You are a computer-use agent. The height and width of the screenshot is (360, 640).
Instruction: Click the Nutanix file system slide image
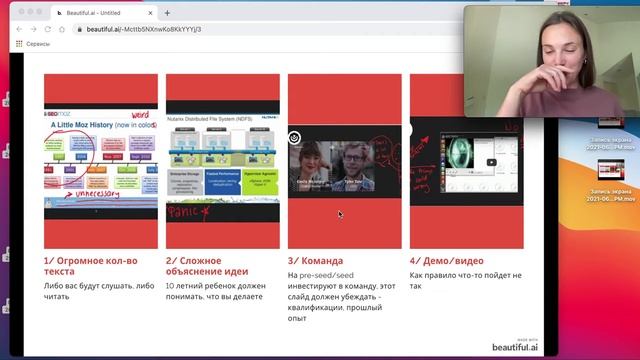[223, 161]
